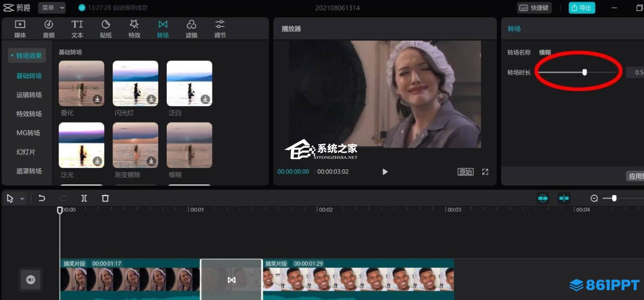The width and height of the screenshot is (644, 300).
Task: Select the transition marker between the two clips
Action: click(231, 279)
